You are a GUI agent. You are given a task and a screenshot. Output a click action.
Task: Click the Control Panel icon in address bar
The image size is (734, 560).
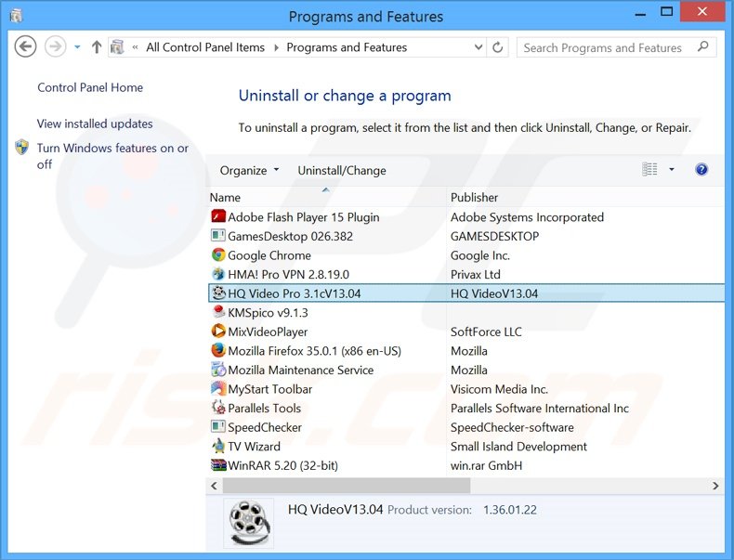[117, 47]
